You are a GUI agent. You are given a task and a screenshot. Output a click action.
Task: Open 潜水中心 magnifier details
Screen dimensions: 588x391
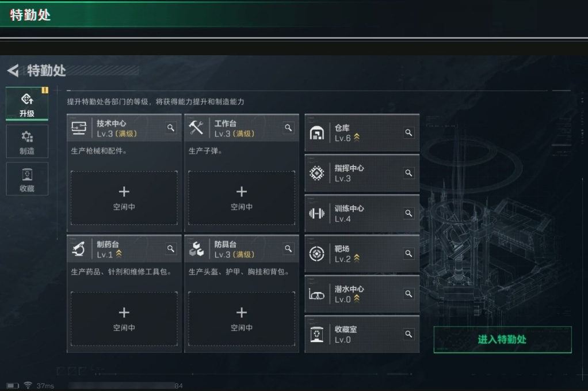click(x=408, y=294)
